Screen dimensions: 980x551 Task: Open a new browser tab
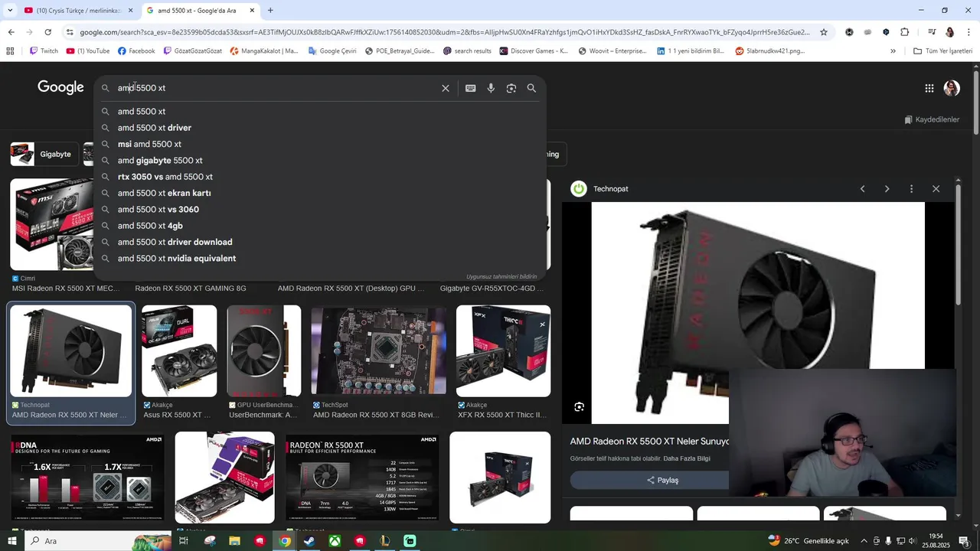click(x=270, y=11)
